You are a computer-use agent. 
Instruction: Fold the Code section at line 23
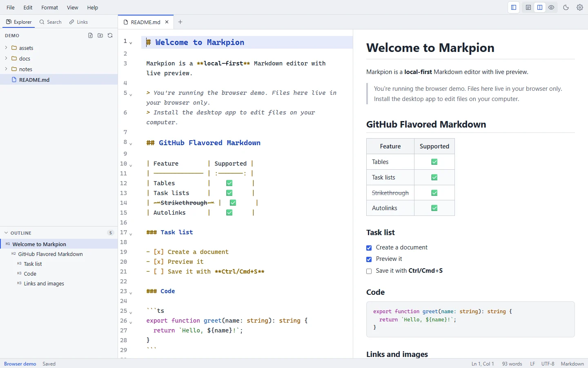(131, 292)
